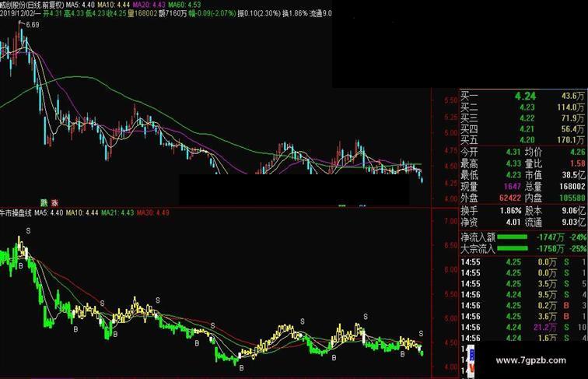Click the 振0.10(2.30%) amplitude readout
Image resolution: width=588 pixels, height=379 pixels.
tap(259, 13)
